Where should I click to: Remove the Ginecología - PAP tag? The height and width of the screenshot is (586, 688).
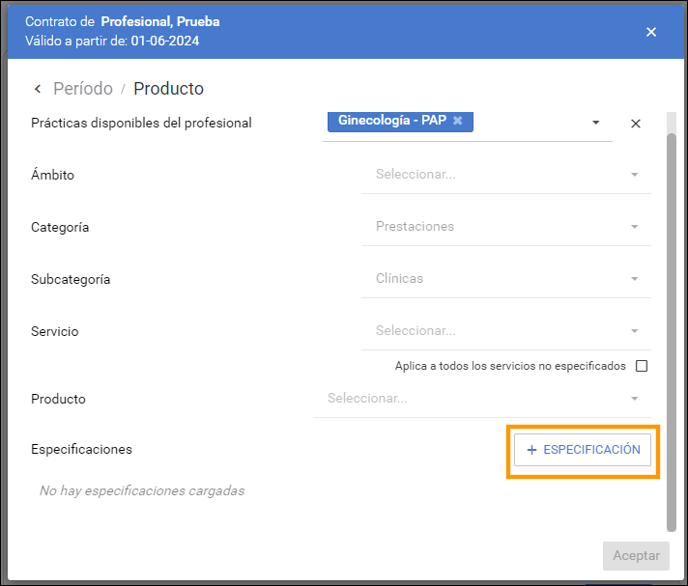458,120
